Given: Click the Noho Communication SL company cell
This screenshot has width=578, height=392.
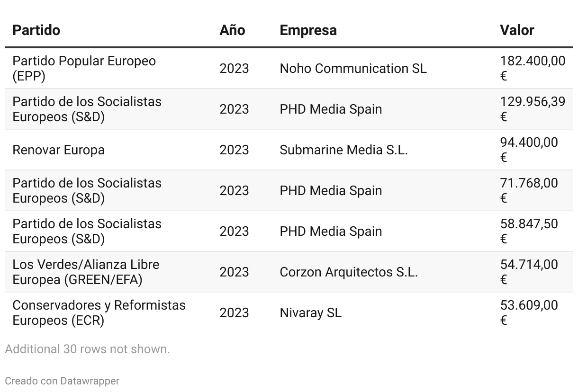Looking at the screenshot, I should click(x=353, y=68).
